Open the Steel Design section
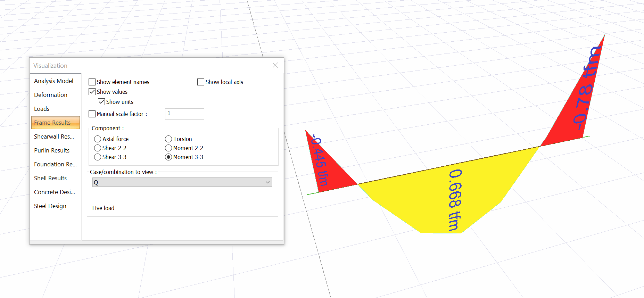 tap(50, 206)
